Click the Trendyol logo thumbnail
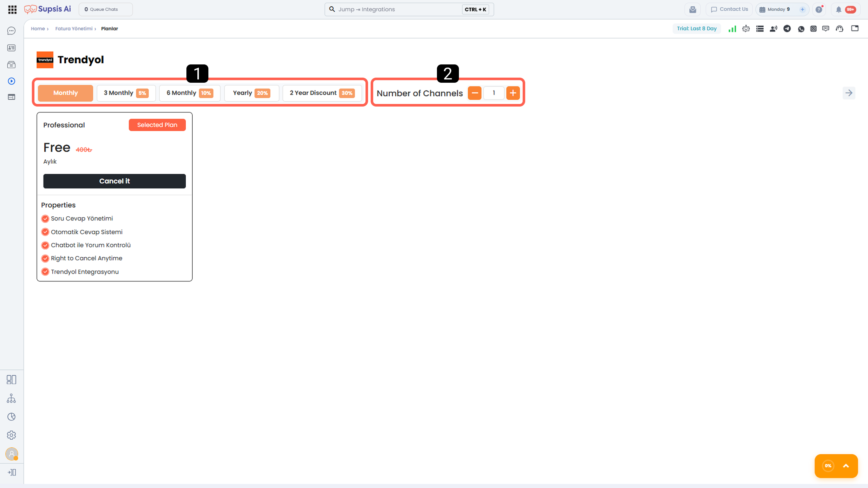The width and height of the screenshot is (868, 488). coord(45,60)
